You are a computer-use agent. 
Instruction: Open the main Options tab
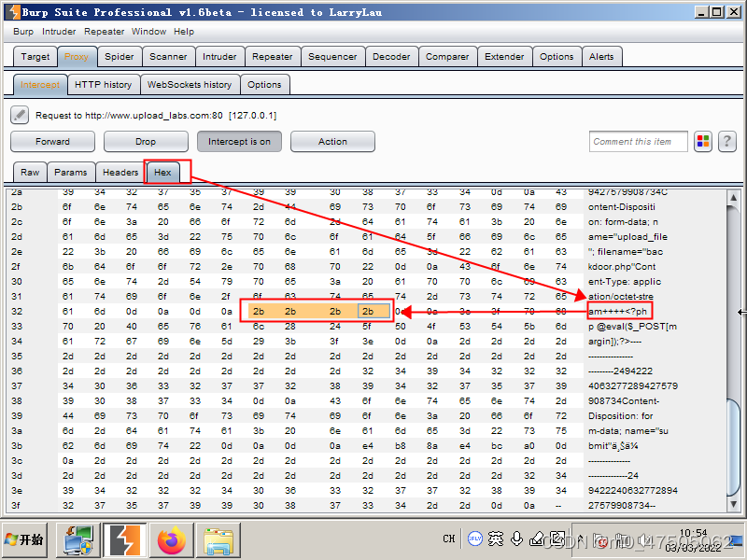pos(557,57)
